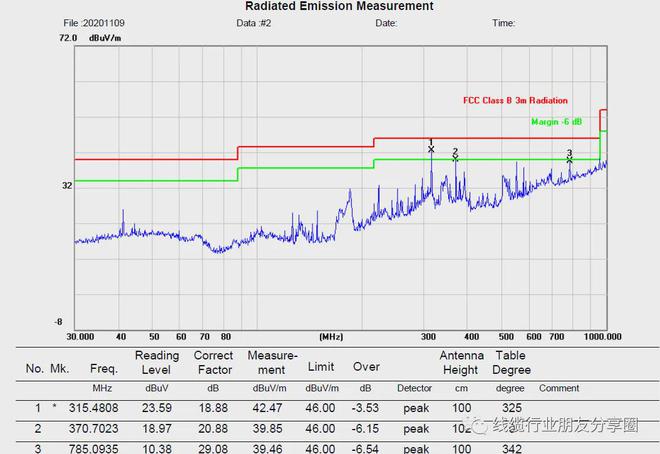Select the Antenna Height column header
This screenshot has height=454, width=660.
point(462,362)
